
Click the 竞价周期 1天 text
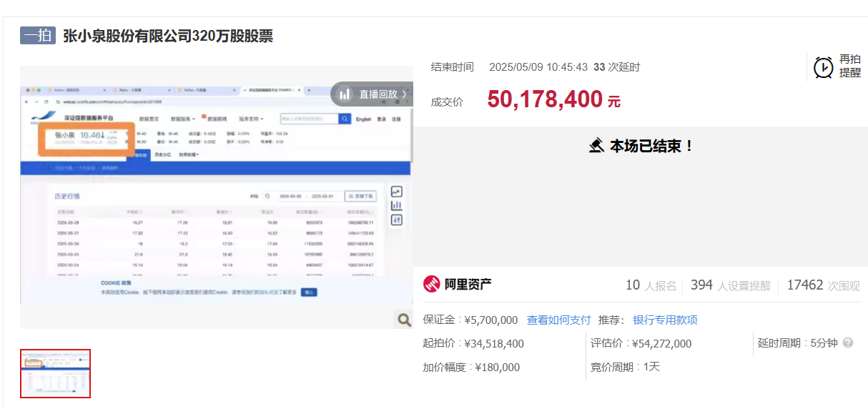(626, 367)
